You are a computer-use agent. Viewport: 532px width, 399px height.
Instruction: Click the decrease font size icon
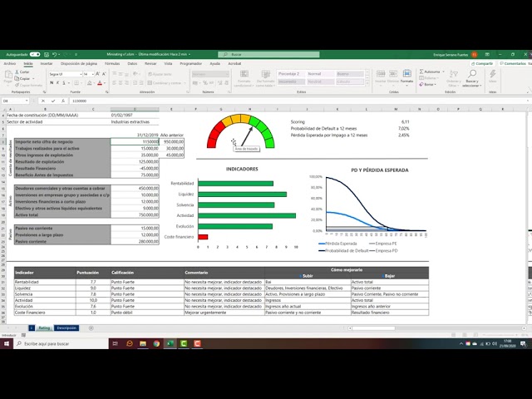[104, 74]
